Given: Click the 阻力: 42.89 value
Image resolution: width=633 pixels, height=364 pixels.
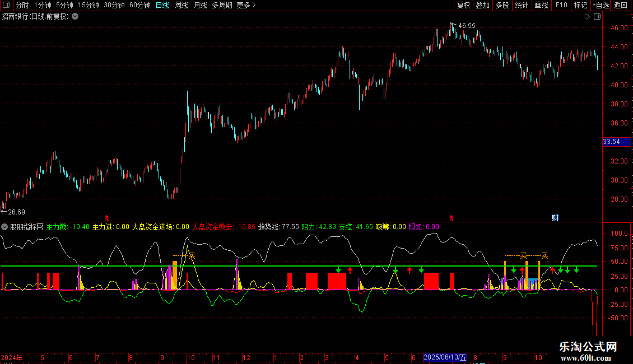Looking at the screenshot, I should [319, 227].
